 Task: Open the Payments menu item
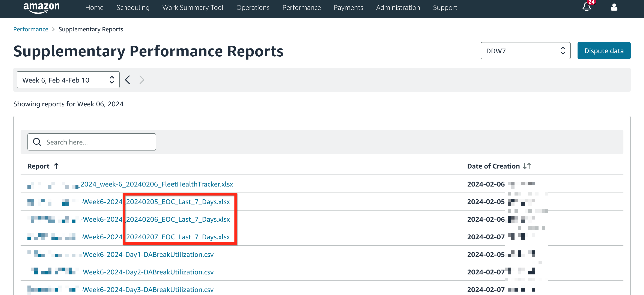[348, 8]
